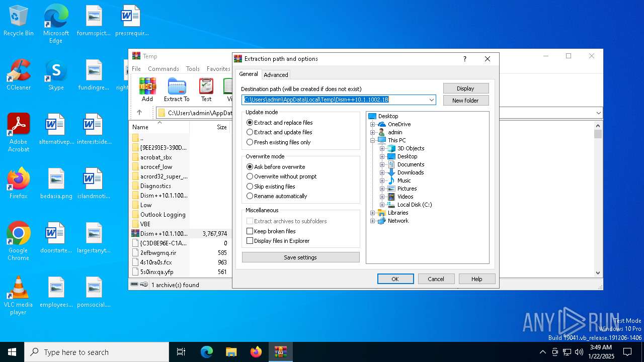
Task: Open the Favorites menu in WinRAR
Action: click(218, 69)
